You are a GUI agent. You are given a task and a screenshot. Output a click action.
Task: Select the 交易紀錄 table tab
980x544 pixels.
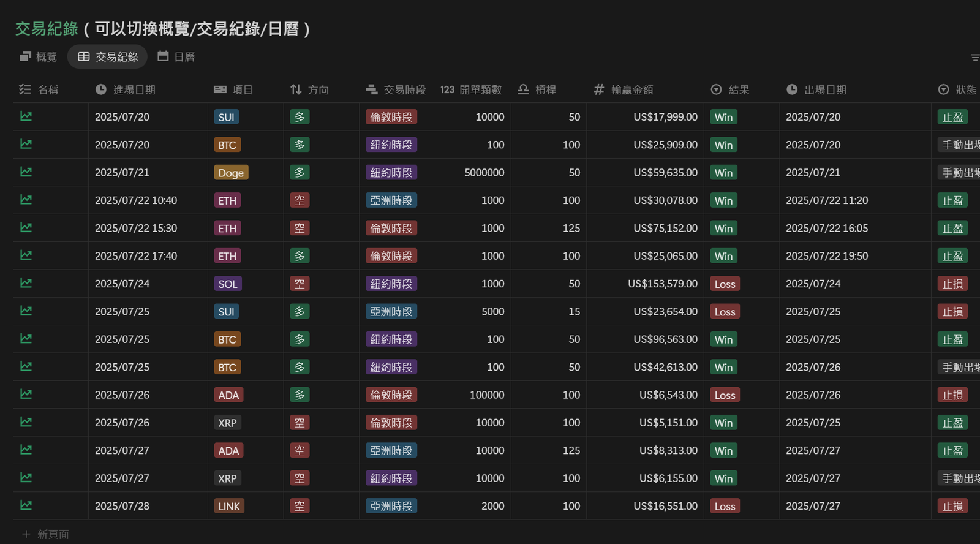click(108, 56)
